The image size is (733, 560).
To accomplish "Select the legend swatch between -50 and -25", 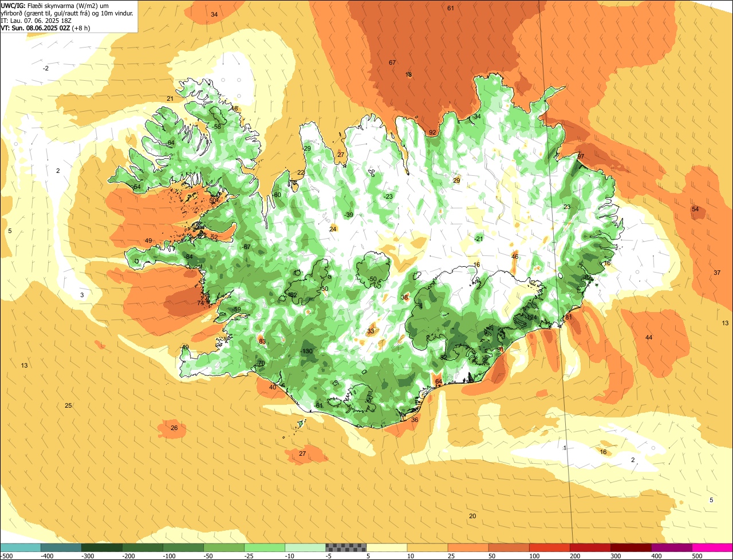I will coord(224,547).
